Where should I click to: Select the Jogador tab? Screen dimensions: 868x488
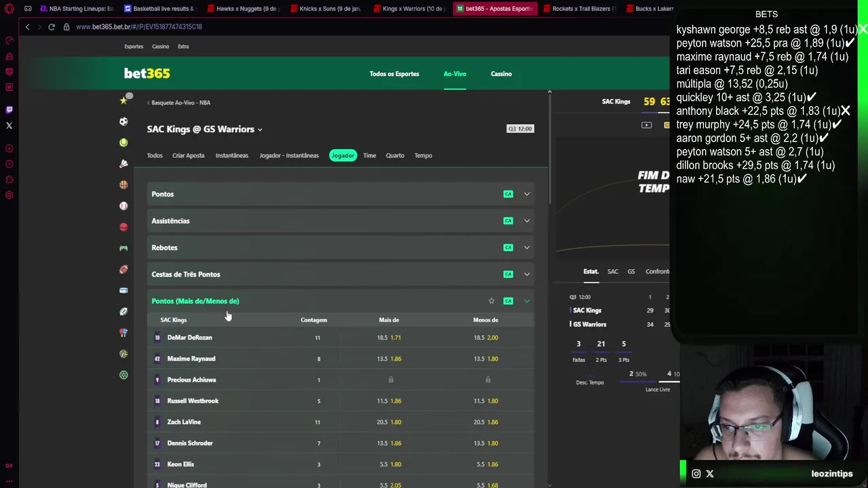pos(342,155)
